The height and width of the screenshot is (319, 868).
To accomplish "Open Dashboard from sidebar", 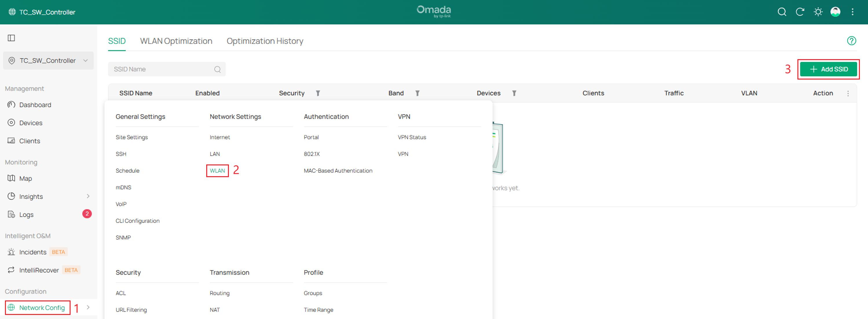I will pyautogui.click(x=35, y=105).
